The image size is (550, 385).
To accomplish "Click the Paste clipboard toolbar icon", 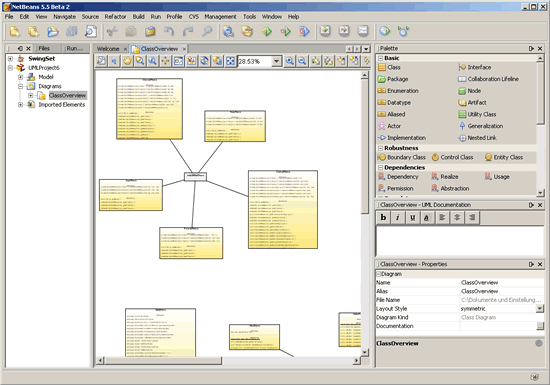I will 150,32.
